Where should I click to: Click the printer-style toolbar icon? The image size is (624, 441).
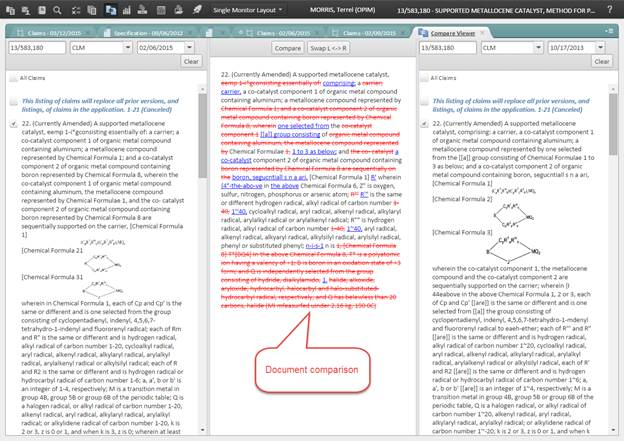coord(179,10)
